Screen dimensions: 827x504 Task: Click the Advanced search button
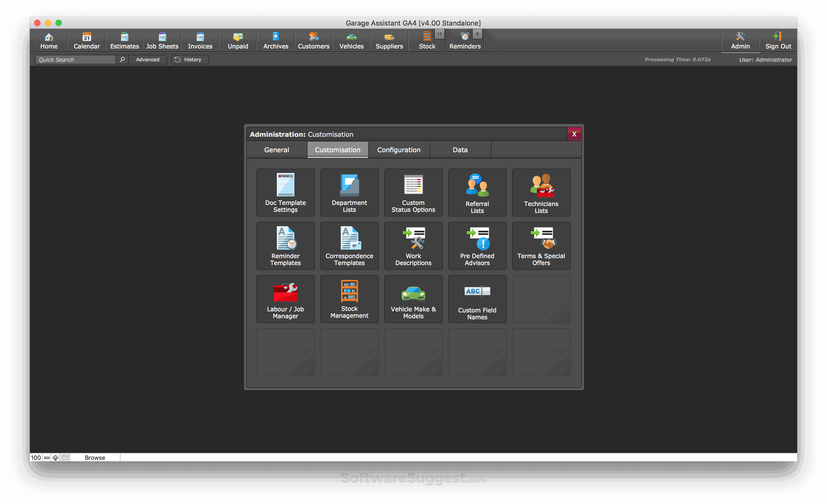pyautogui.click(x=148, y=60)
